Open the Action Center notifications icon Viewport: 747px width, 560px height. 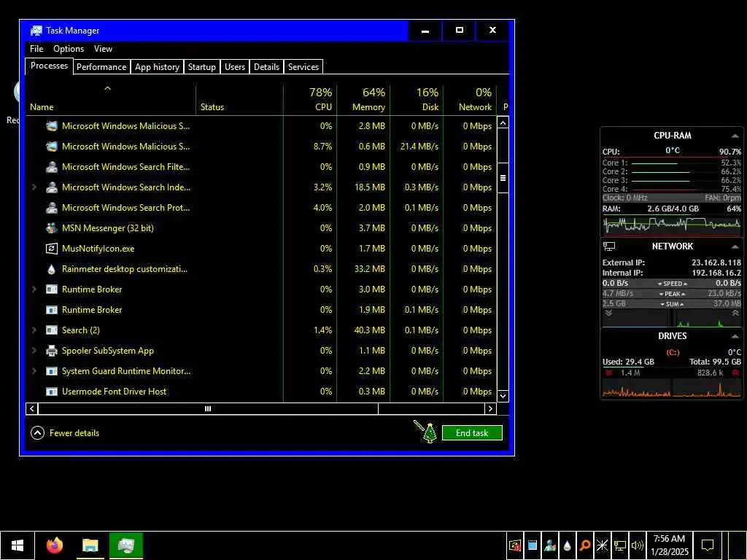click(708, 545)
